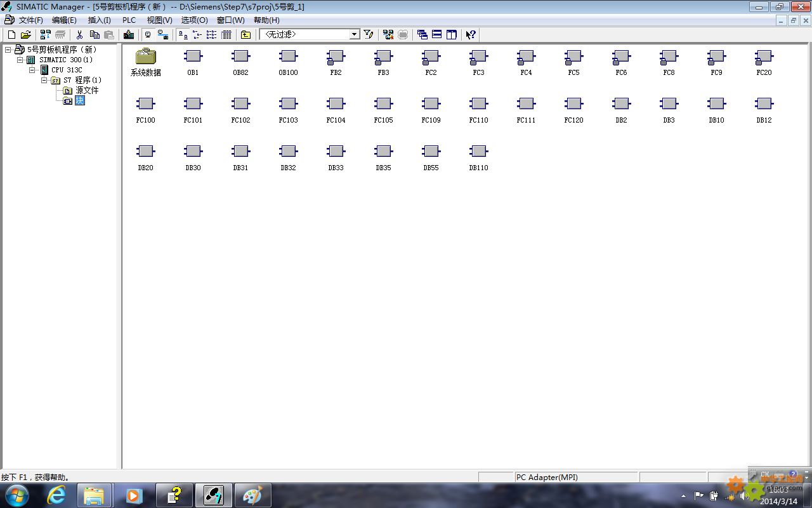Screen dimensions: 812x508
Task: Select CPU 313C in the tree
Action: [67, 70]
